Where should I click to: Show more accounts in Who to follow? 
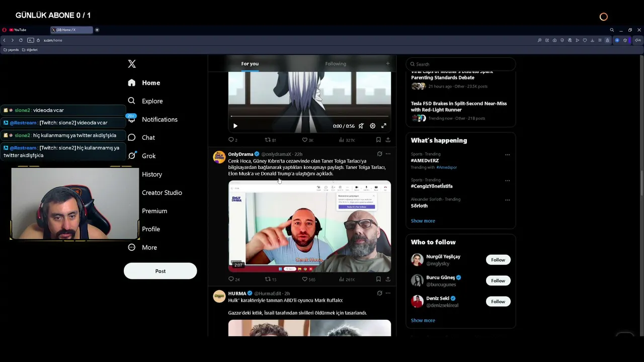click(x=423, y=320)
